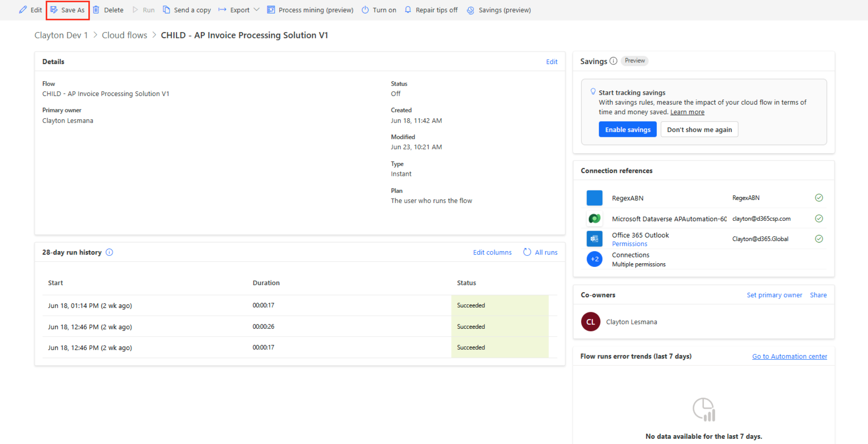Screen dimensions: 868x444
Task: Click the Preview badge next to Savings
Action: coord(634,61)
